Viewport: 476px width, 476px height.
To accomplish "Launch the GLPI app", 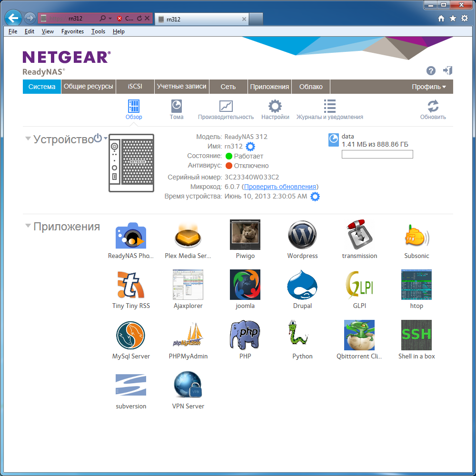I will [359, 285].
